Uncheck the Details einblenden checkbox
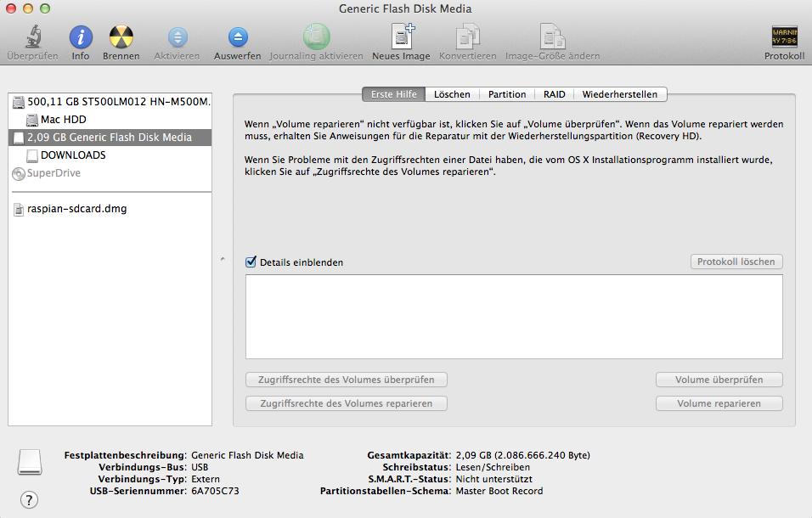Screen dimensions: 812x518 click(x=251, y=262)
